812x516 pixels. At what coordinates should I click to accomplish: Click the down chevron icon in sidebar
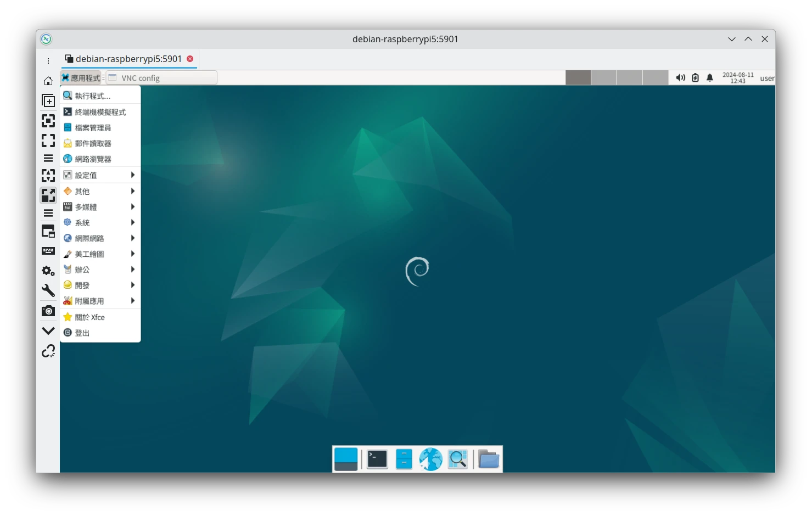(x=48, y=330)
